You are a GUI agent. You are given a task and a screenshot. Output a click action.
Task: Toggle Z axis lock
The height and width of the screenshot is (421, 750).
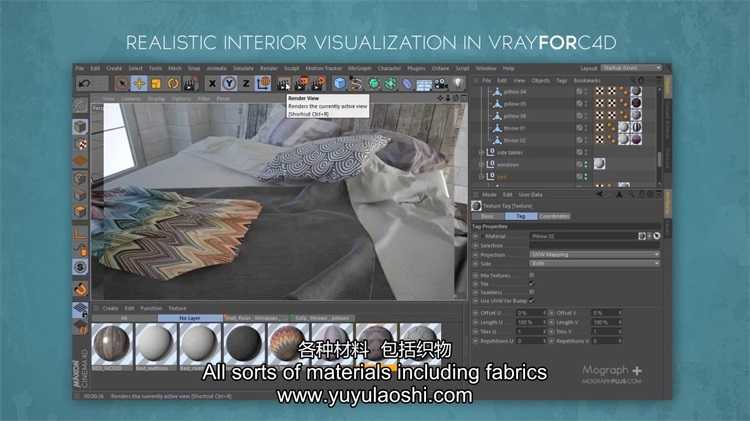click(246, 84)
